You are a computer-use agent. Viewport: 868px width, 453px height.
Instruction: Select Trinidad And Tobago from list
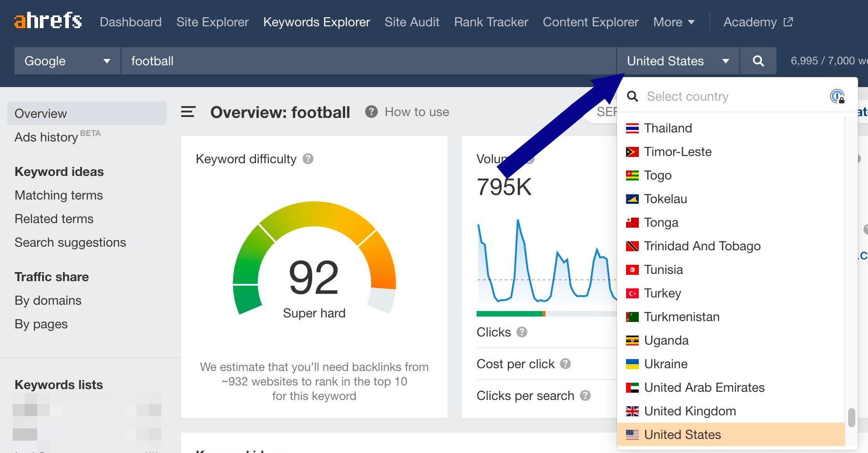pos(731,246)
